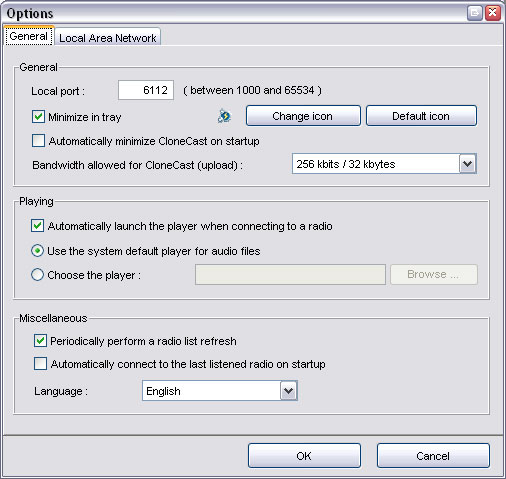Confirm settings with the OK button
506x479 pixels.
point(304,455)
